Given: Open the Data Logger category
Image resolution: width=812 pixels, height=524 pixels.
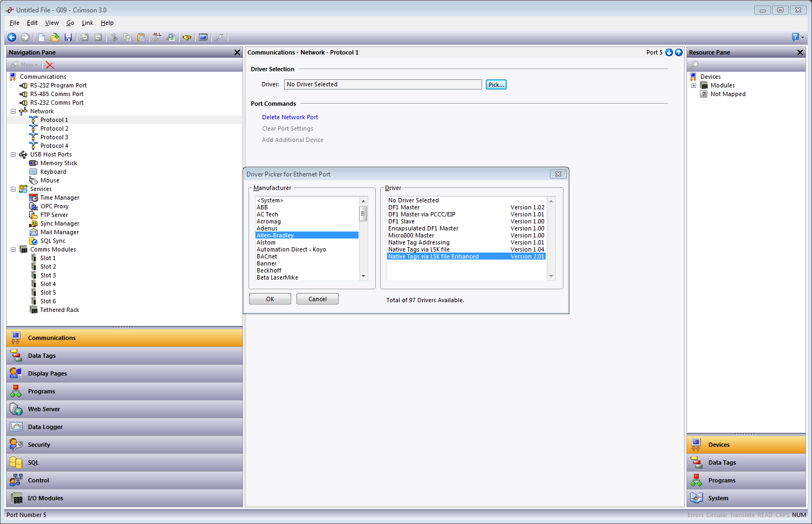Looking at the screenshot, I should 125,427.
